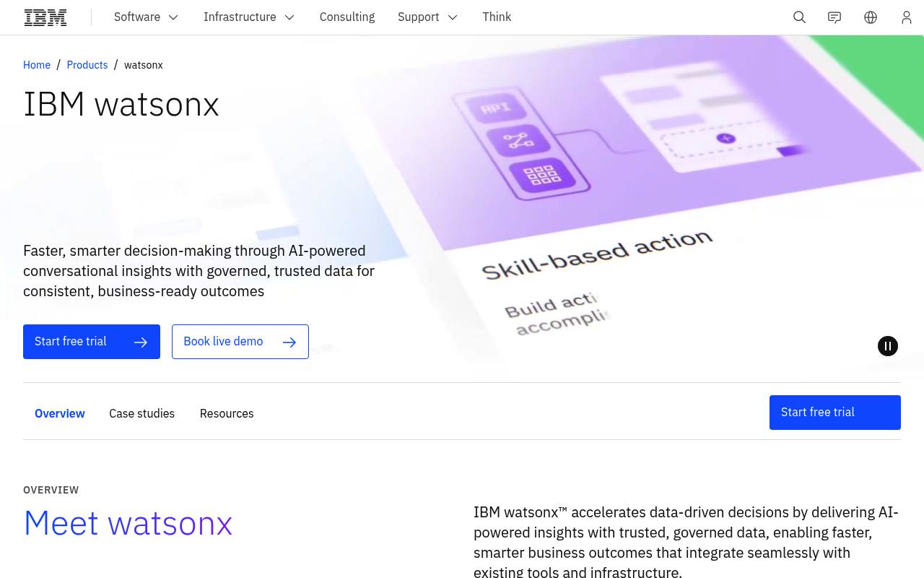924x578 pixels.
Task: Select the Overview tab
Action: pyautogui.click(x=60, y=413)
